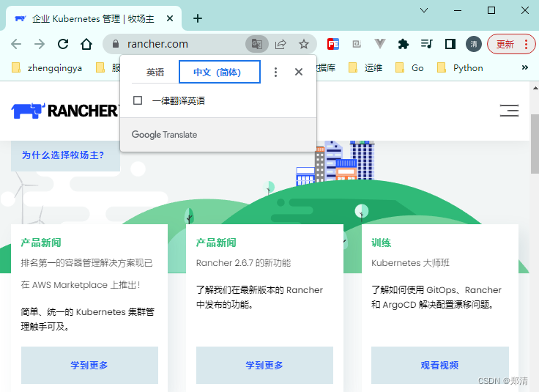Click the Rancher 2.6.7 的新功能 text
539x392 pixels.
[243, 263]
